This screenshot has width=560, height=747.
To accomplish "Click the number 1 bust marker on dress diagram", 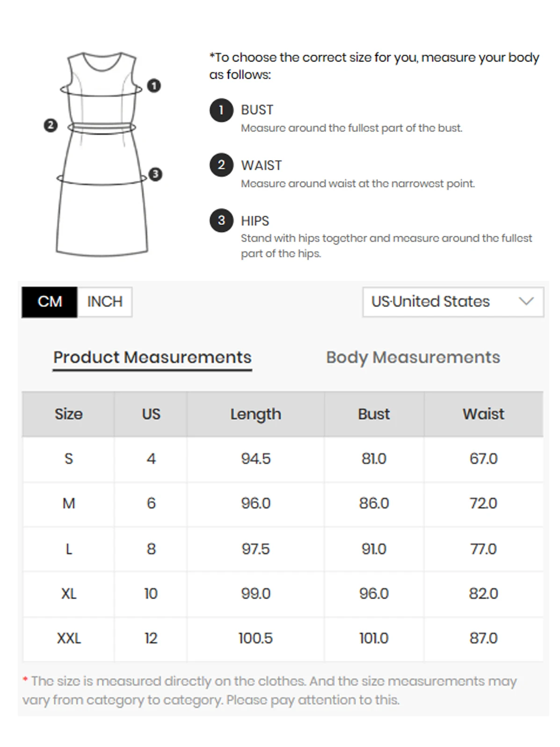I will point(154,86).
